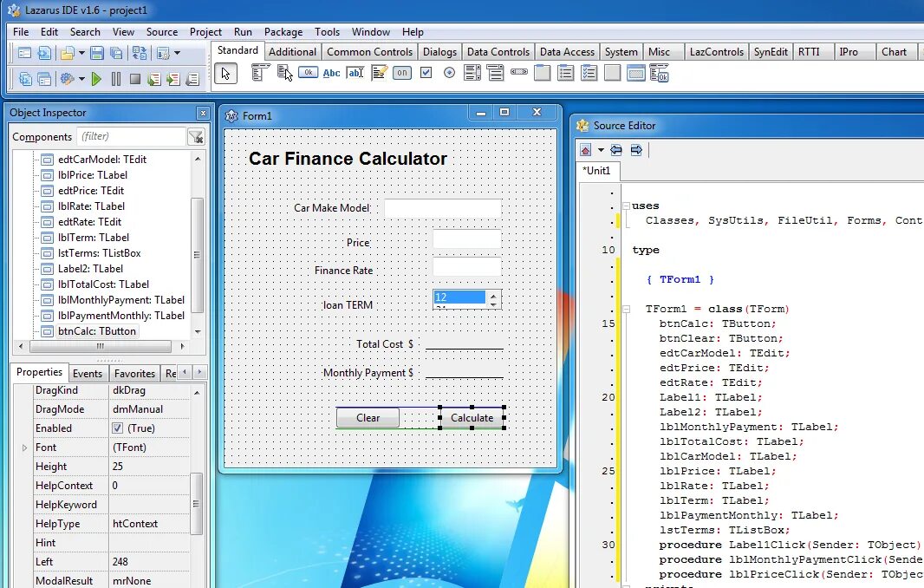This screenshot has width=924, height=588.
Task: Click the Calculate button on Form1
Action: (472, 417)
